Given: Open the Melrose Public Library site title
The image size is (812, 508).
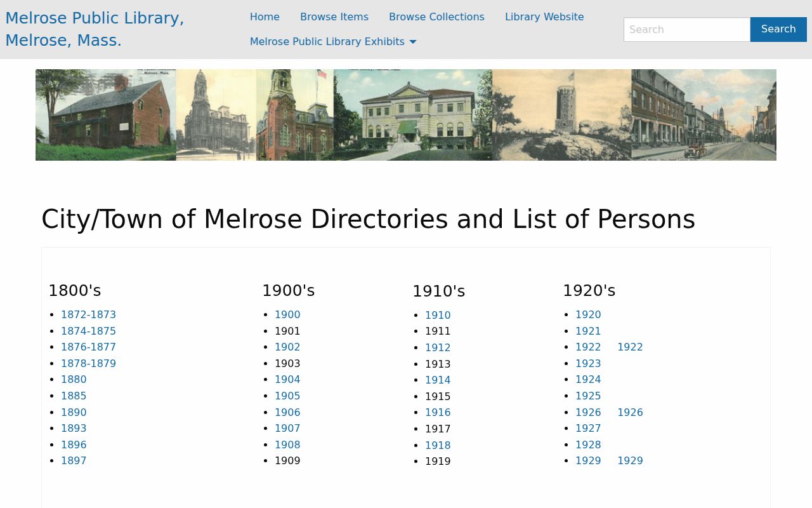Looking at the screenshot, I should point(95,29).
